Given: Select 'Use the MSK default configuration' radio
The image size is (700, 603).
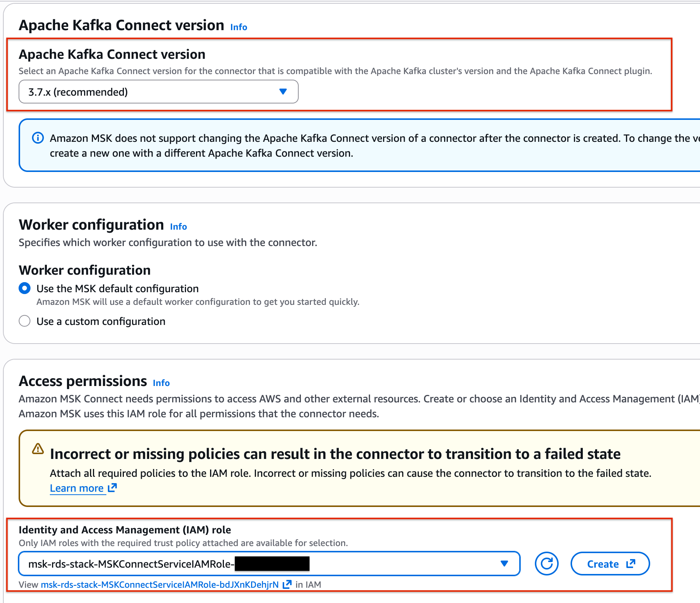Looking at the screenshot, I should click(25, 288).
